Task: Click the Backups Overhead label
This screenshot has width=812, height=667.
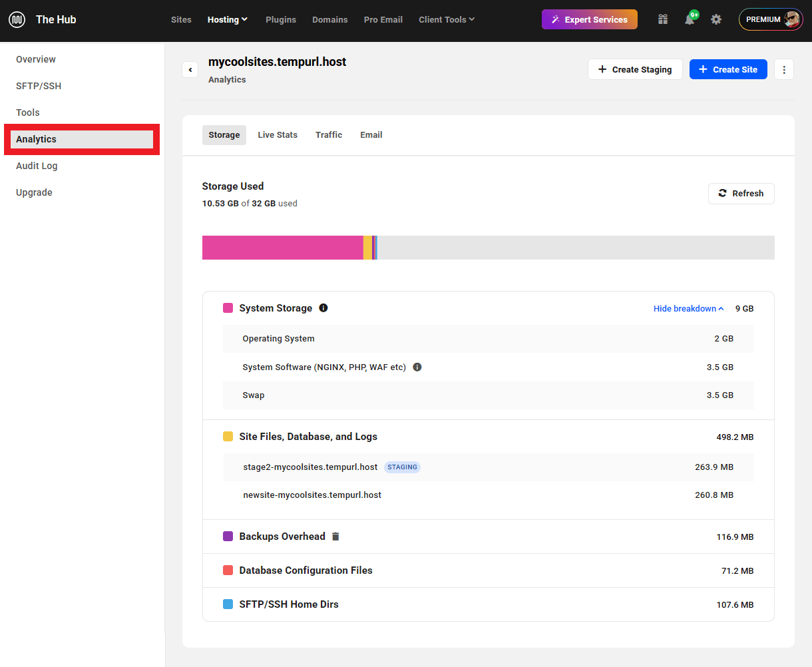Action: click(x=282, y=537)
